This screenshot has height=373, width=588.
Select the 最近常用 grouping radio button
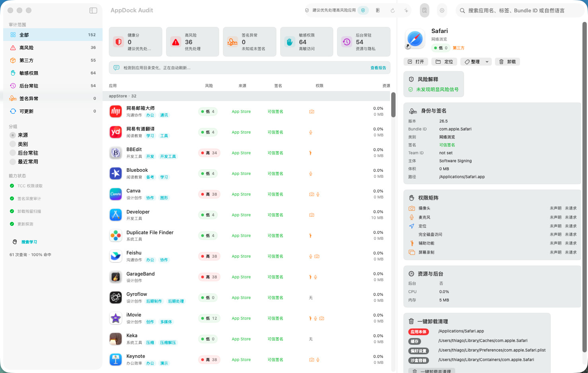pos(13,161)
